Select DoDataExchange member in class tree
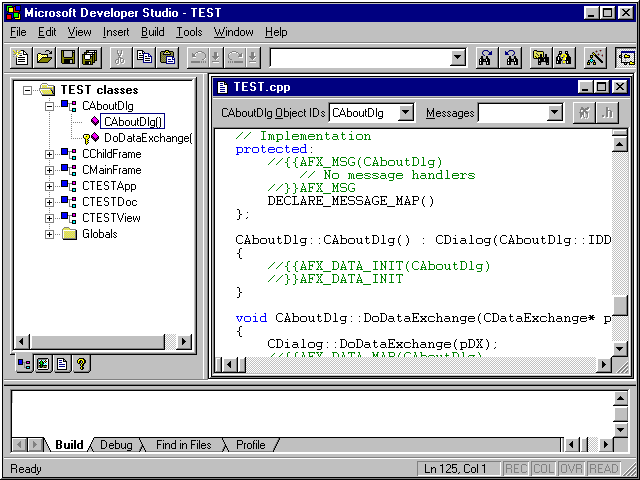 (147, 138)
